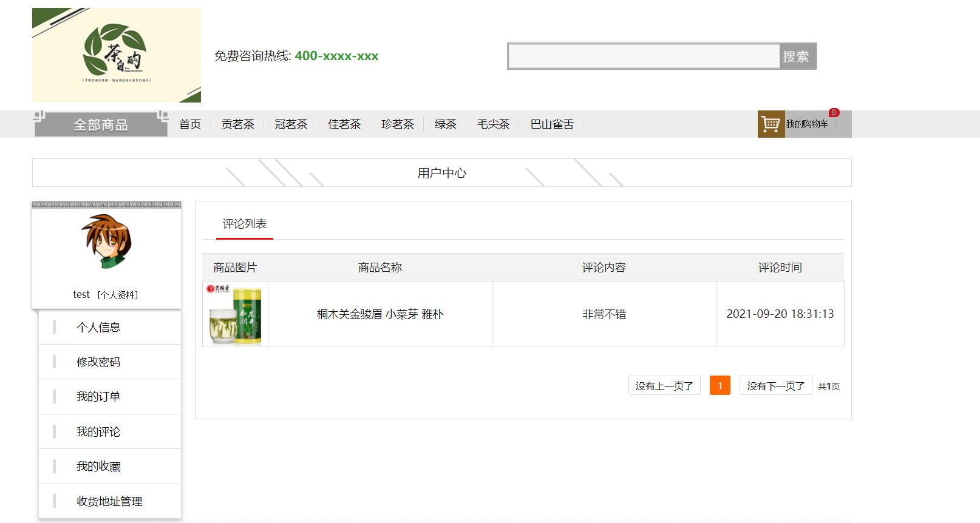
Task: Open the 绿茶 category
Action: (446, 124)
